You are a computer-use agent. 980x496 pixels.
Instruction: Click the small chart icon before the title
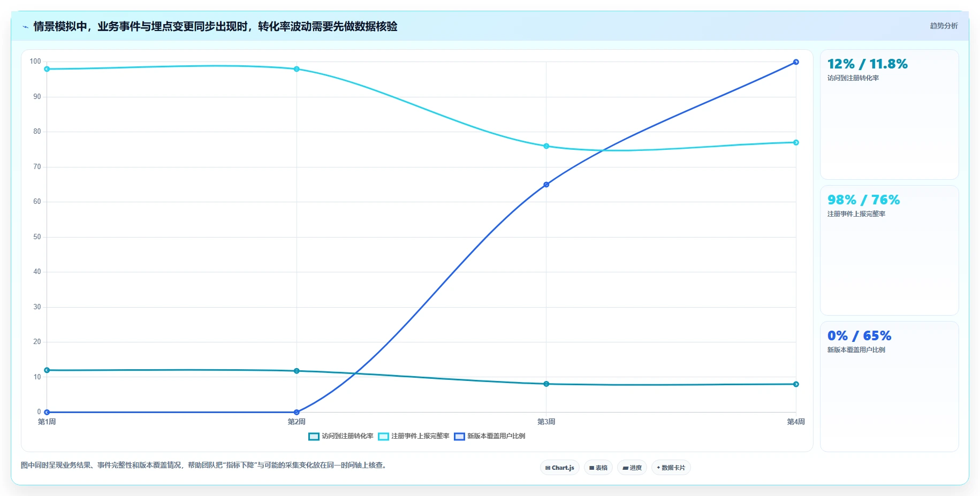25,26
